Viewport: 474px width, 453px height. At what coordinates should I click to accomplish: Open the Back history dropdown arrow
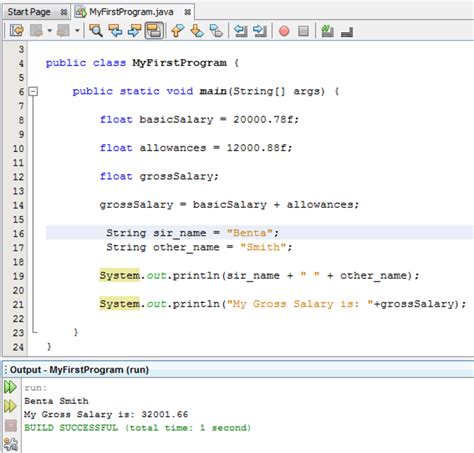(49, 31)
